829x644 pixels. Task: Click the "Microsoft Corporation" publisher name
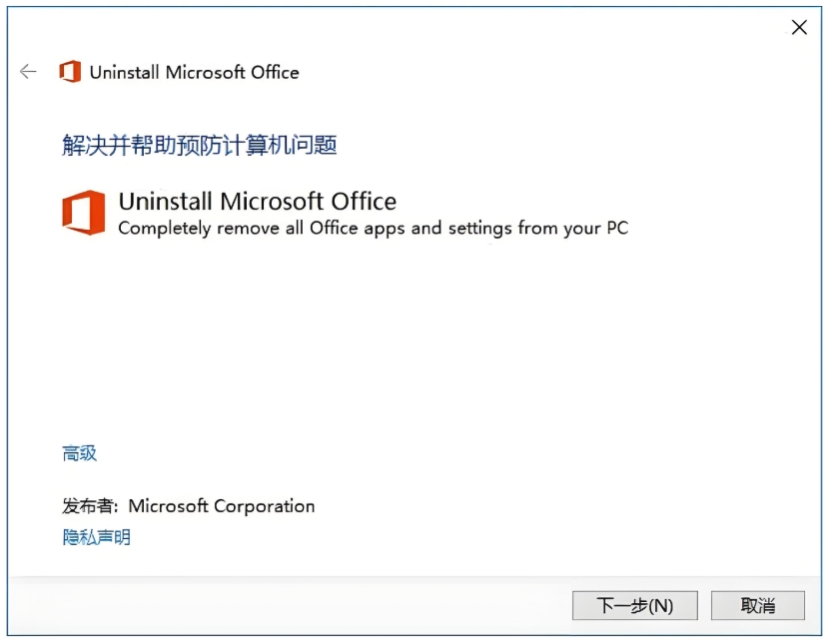222,506
